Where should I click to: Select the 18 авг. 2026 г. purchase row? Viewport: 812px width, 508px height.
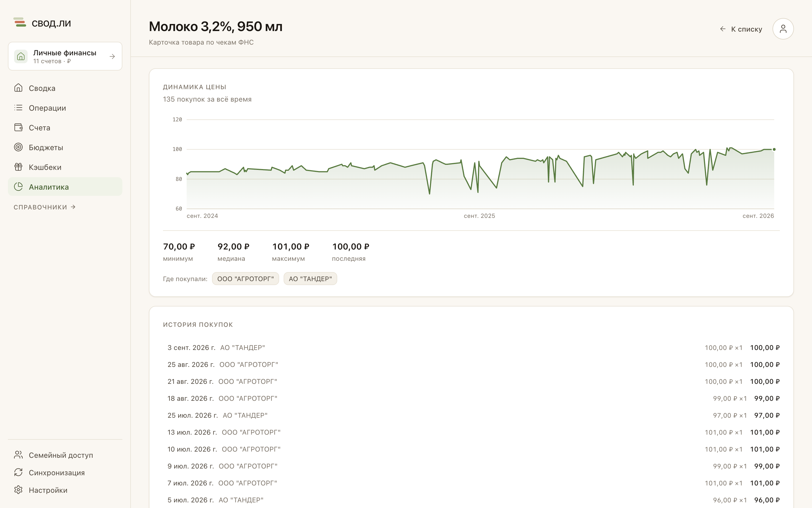click(x=471, y=398)
